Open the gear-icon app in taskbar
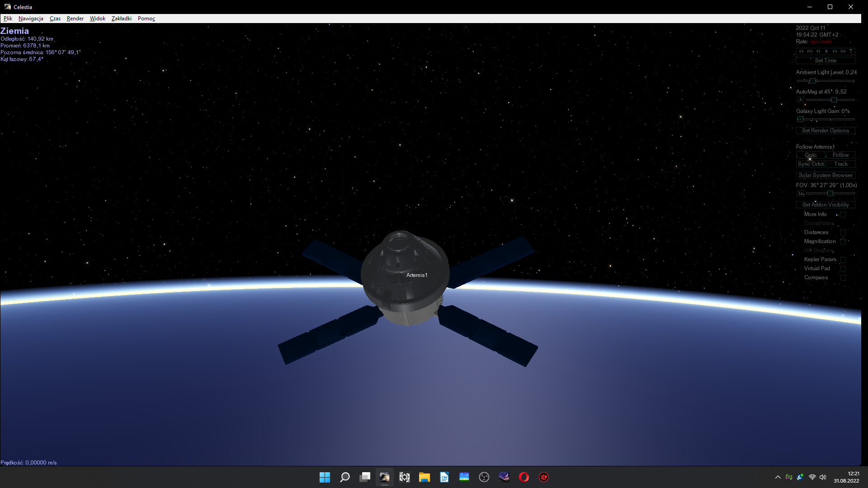Image resolution: width=868 pixels, height=488 pixels. (404, 477)
